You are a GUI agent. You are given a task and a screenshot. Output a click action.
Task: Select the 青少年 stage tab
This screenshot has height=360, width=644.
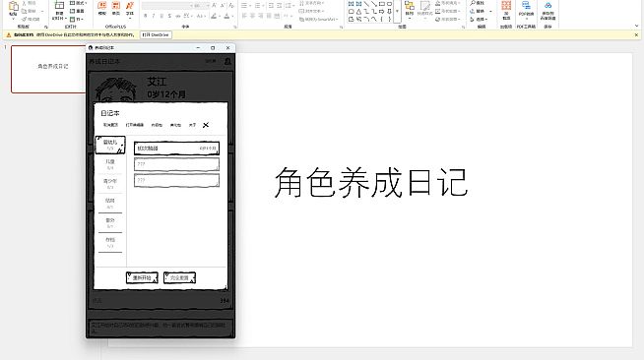[x=110, y=184]
